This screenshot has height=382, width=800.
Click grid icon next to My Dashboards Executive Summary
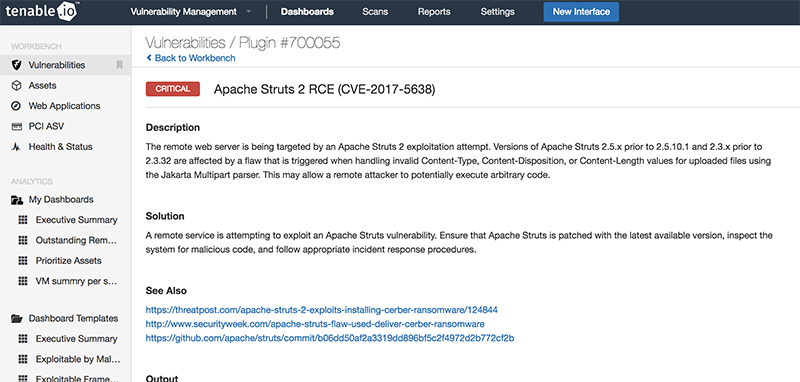pos(22,220)
